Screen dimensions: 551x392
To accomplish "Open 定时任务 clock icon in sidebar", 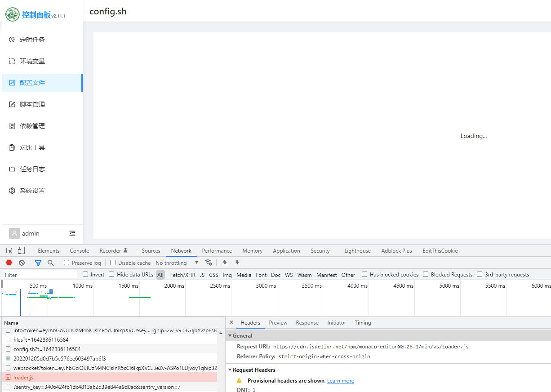I will (12, 40).
